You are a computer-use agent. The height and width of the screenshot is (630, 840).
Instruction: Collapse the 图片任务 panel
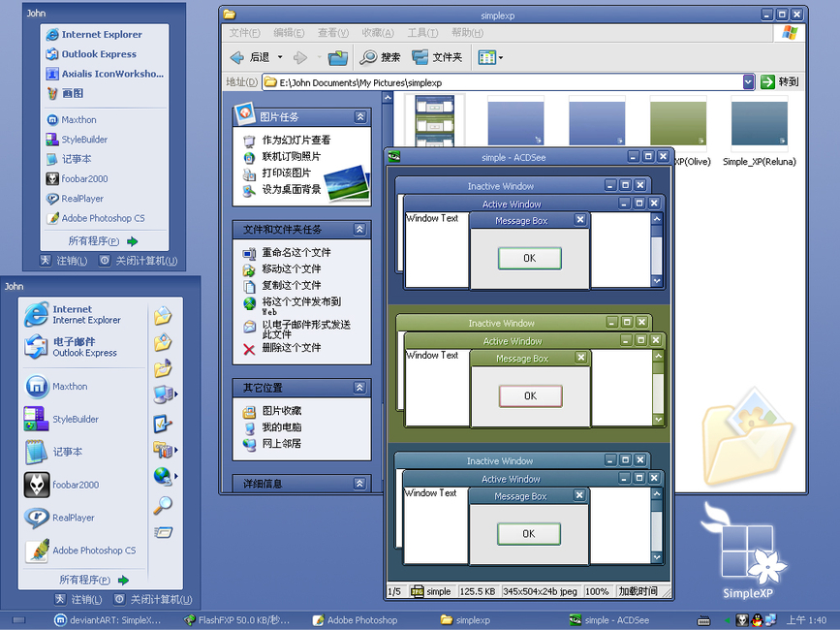pos(360,116)
